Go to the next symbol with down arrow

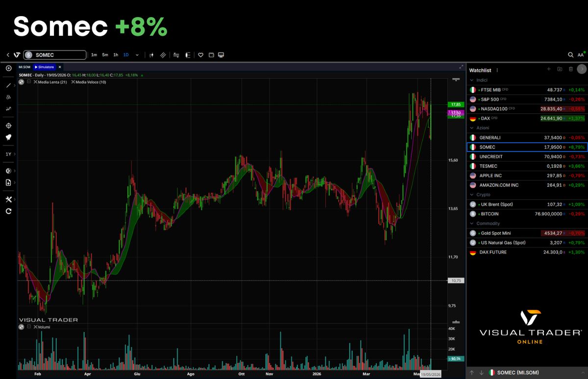coord(481,373)
